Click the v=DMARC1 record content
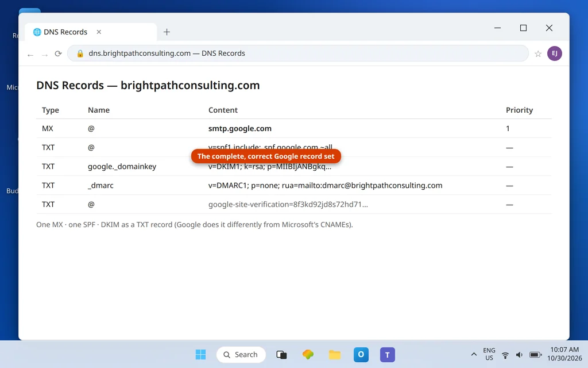 point(325,186)
